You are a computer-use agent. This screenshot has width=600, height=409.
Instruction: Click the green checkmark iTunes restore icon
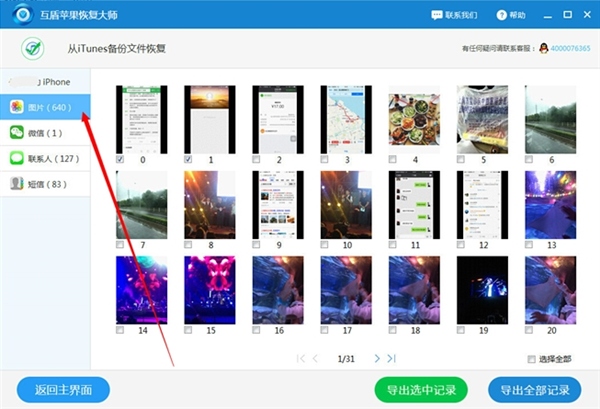point(33,49)
